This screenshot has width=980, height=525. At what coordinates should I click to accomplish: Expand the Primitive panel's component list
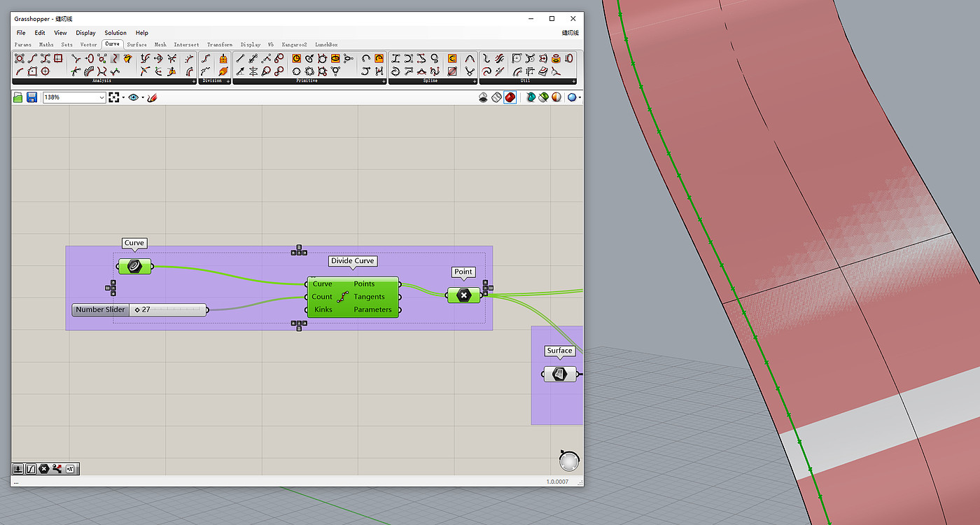[x=384, y=81]
